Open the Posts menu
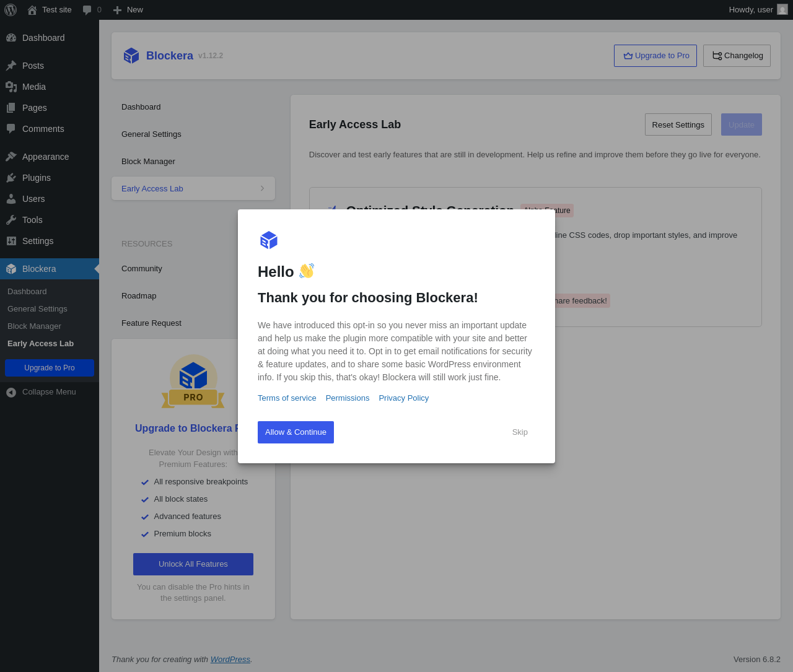Image resolution: width=793 pixels, height=672 pixels. coord(50,66)
